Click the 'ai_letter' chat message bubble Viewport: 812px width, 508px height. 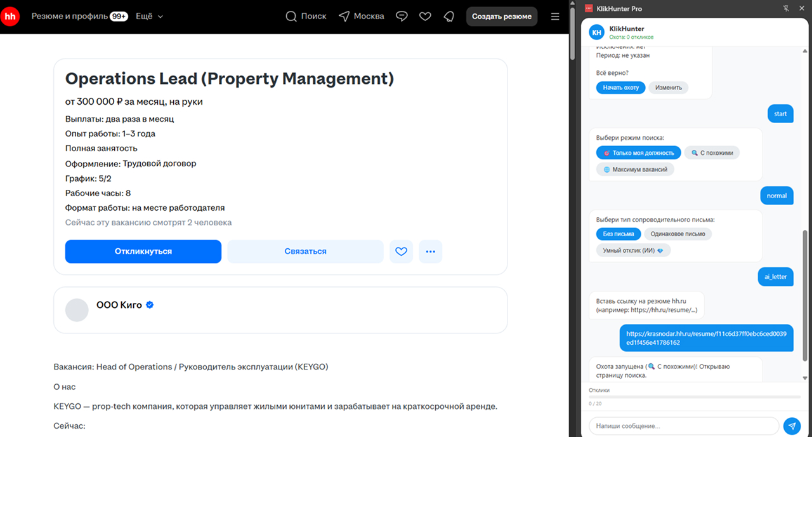pos(775,277)
